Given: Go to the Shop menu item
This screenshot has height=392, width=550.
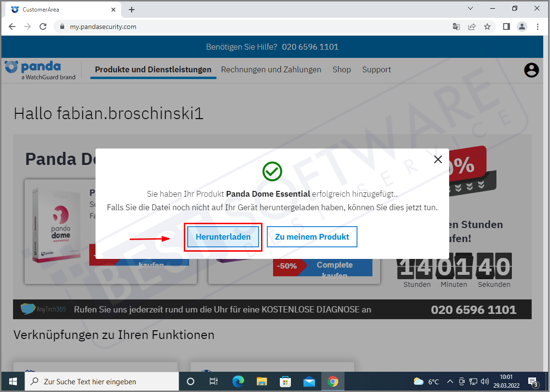Looking at the screenshot, I should (342, 69).
